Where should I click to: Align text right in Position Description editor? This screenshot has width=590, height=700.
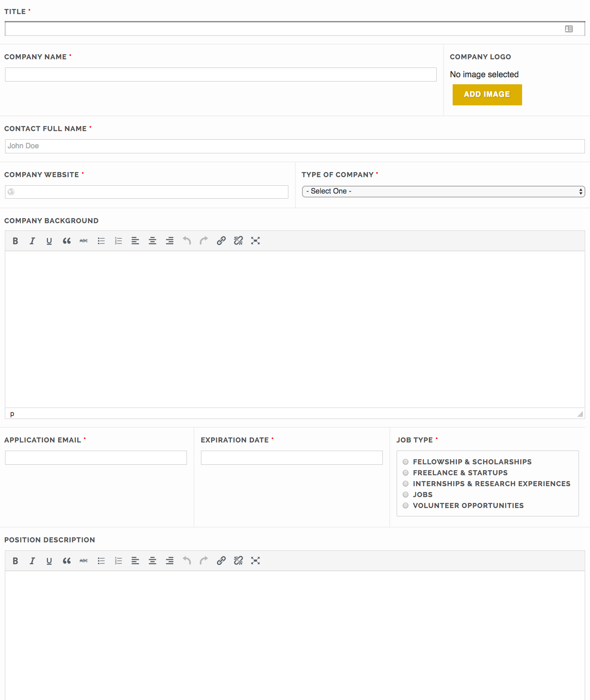pos(170,561)
